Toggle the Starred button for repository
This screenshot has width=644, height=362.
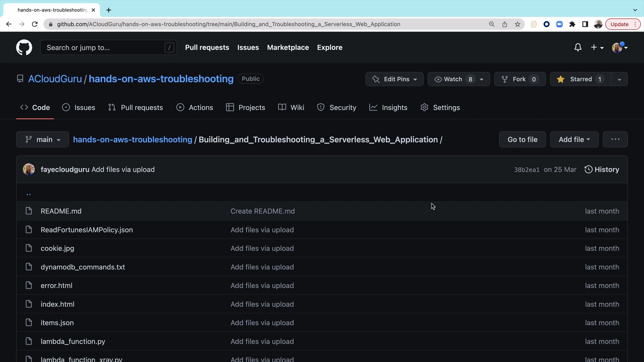[580, 79]
